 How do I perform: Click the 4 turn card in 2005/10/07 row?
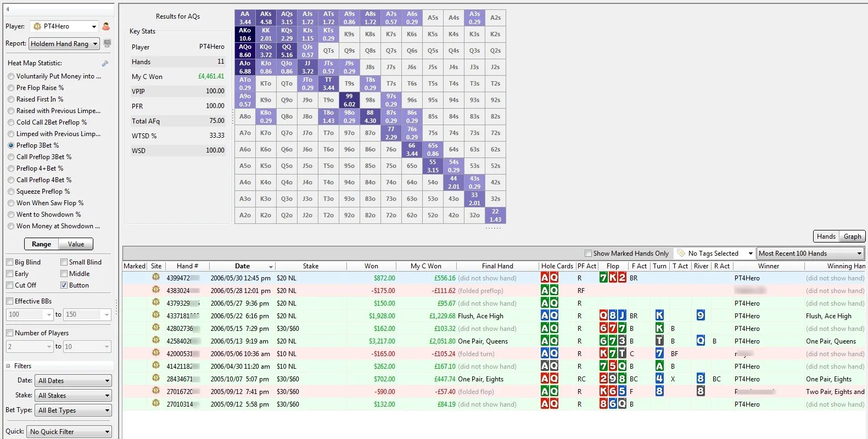pos(659,378)
